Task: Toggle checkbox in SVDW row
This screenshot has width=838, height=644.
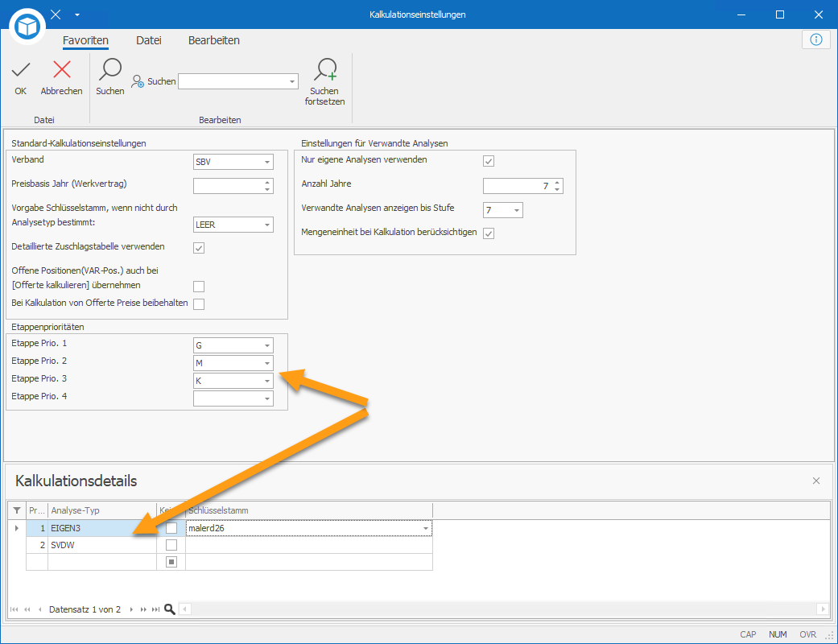Action: [x=171, y=545]
